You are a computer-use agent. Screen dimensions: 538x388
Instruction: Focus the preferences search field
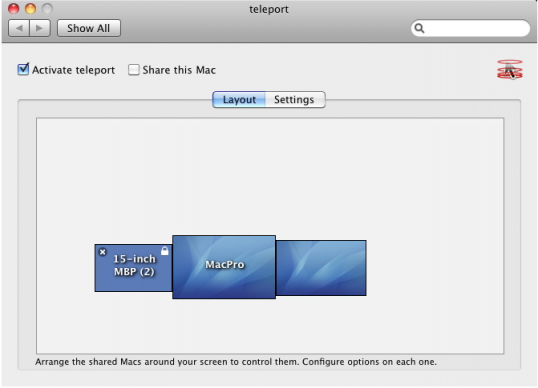pyautogui.click(x=470, y=28)
